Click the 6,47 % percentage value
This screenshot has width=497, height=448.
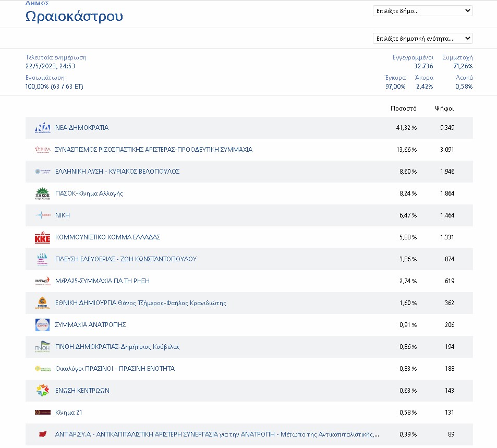[408, 215]
